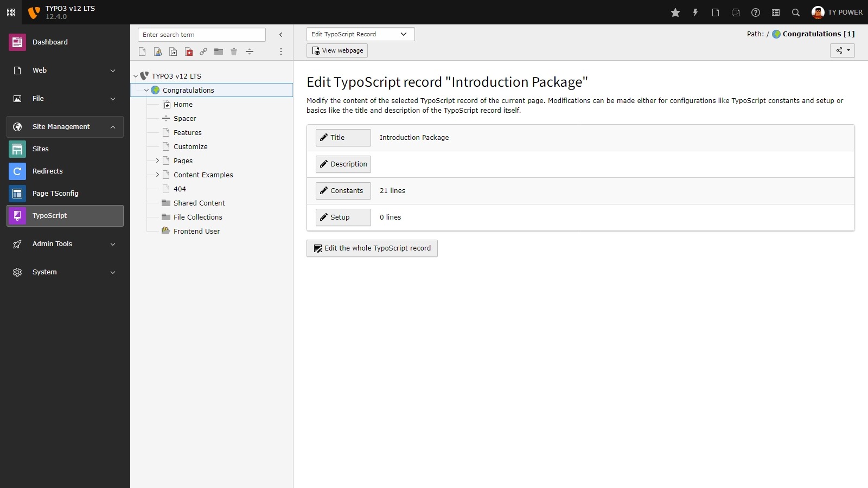Viewport: 868px width, 488px height.
Task: Select the link icon in the page tree toolbar
Action: click(204, 52)
